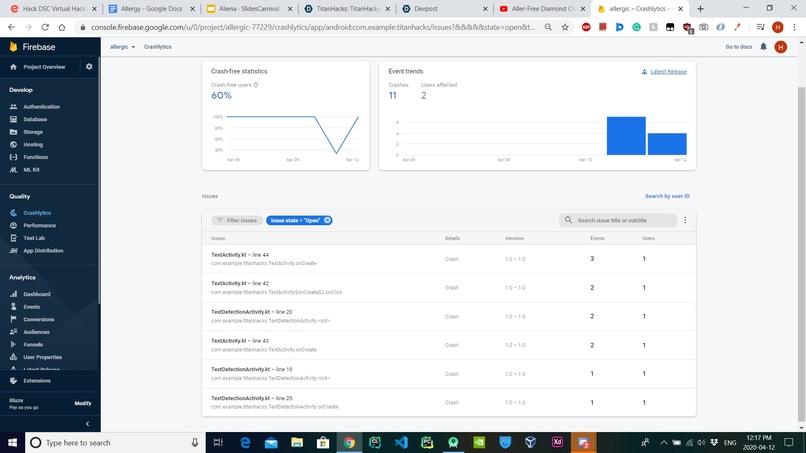
Task: Open Audiences icon in sidebar
Action: 13,332
